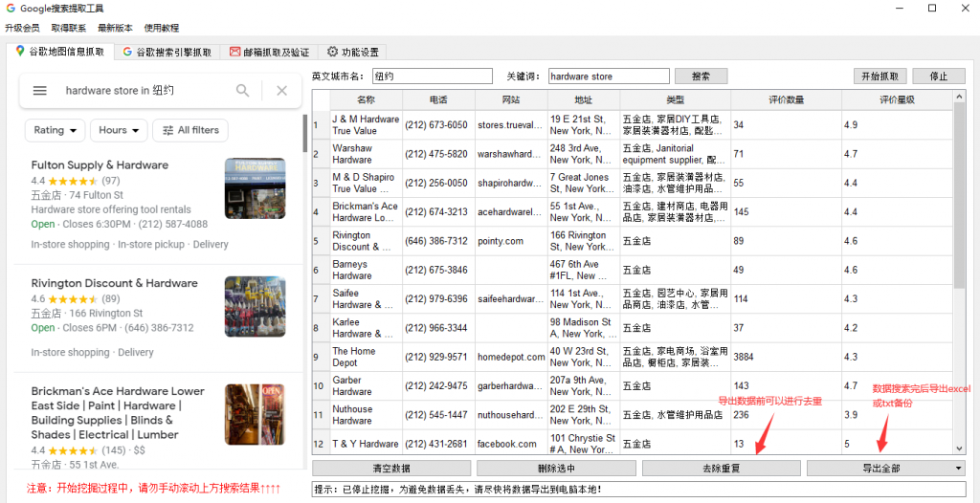Select the Warshaw Hardware name cell
The width and height of the screenshot is (980, 503).
point(367,154)
